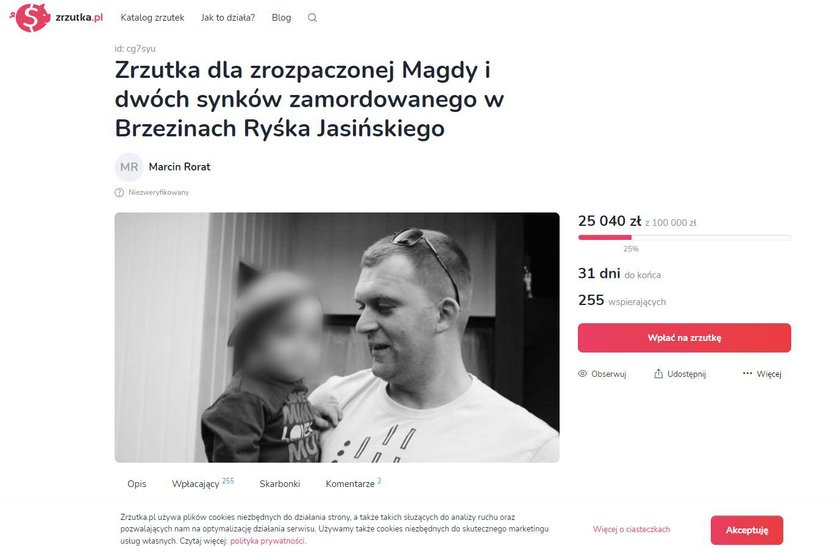Click the black-and-white fundraiser photo
The width and height of the screenshot is (840, 554).
tap(337, 338)
